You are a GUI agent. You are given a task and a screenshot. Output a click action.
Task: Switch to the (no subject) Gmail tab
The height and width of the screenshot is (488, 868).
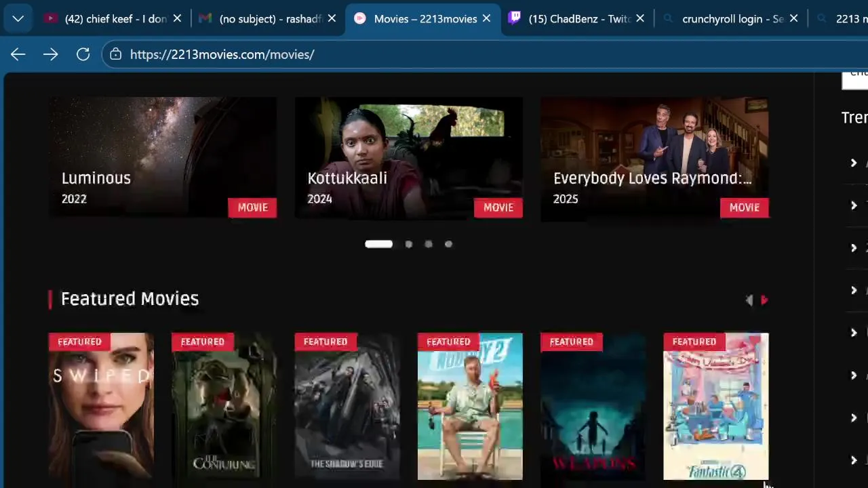tap(267, 19)
